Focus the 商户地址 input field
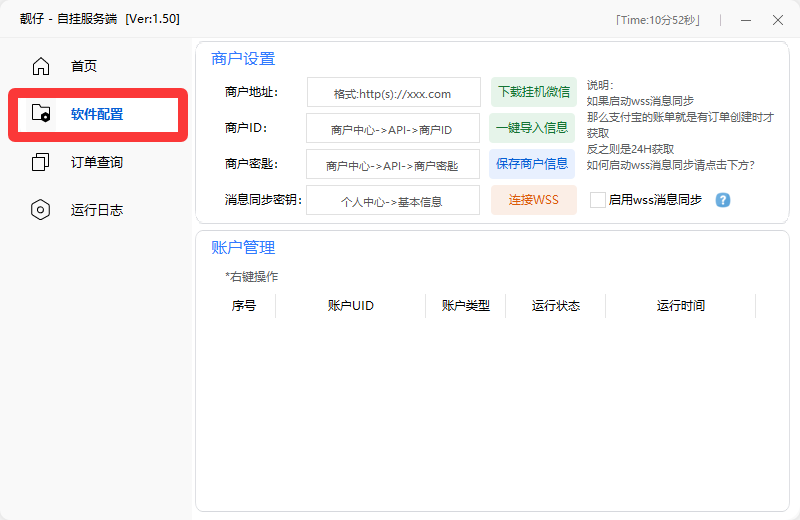This screenshot has height=520, width=800. [x=393, y=93]
